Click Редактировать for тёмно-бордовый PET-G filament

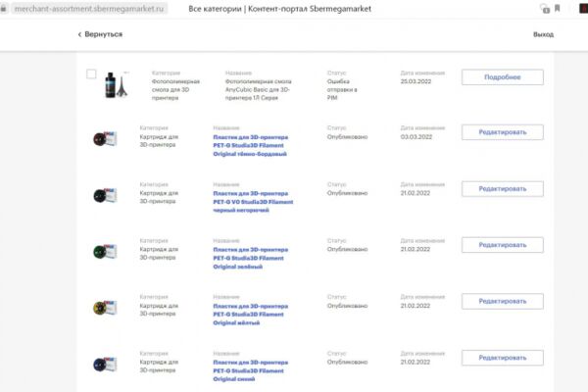[503, 132]
